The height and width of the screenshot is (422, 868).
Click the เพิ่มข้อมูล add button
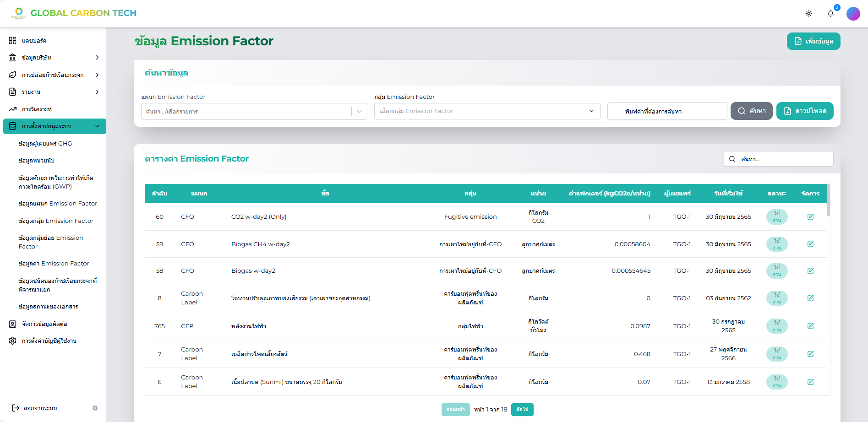tap(813, 41)
